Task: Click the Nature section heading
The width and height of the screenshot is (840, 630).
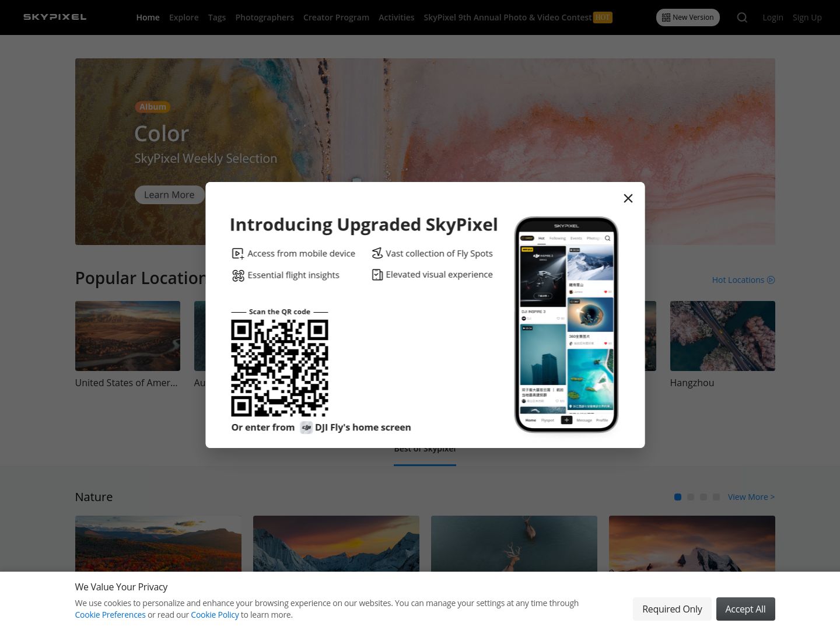Action: [x=94, y=497]
